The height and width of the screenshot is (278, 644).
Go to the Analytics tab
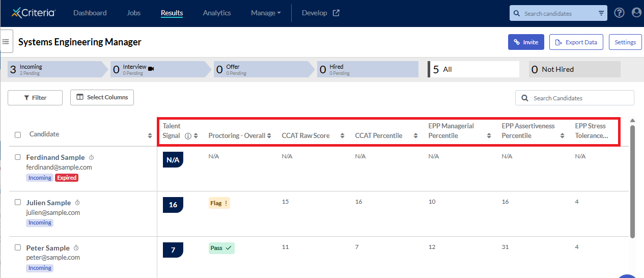(216, 13)
